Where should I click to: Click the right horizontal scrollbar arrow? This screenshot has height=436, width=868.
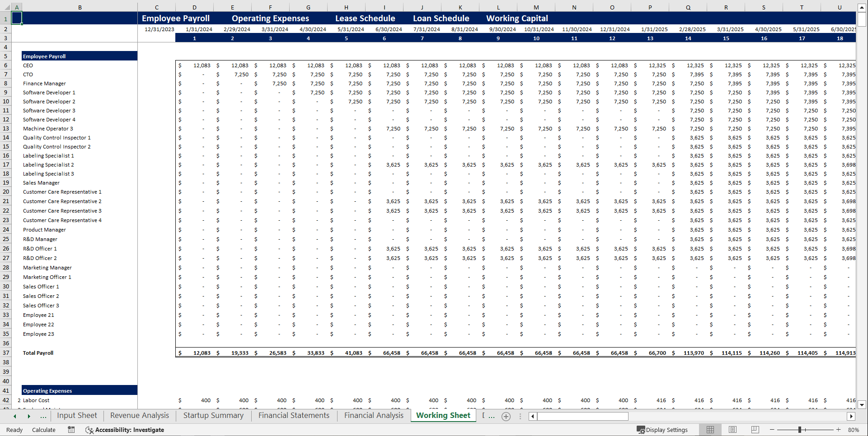851,416
